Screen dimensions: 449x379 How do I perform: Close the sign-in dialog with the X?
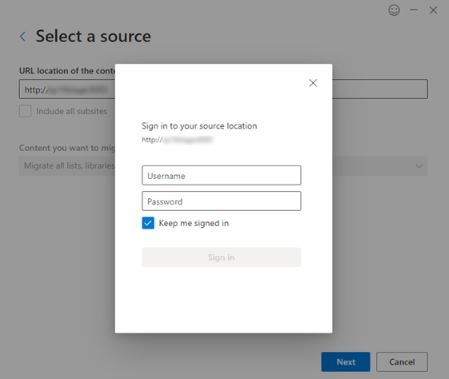[313, 83]
